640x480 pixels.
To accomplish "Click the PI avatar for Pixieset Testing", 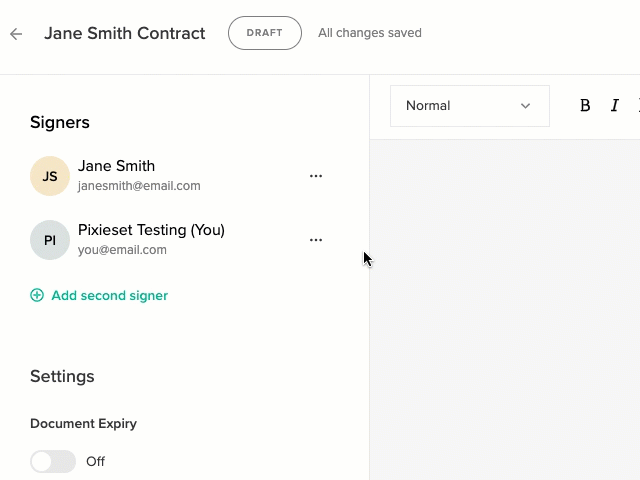I will point(50,240).
